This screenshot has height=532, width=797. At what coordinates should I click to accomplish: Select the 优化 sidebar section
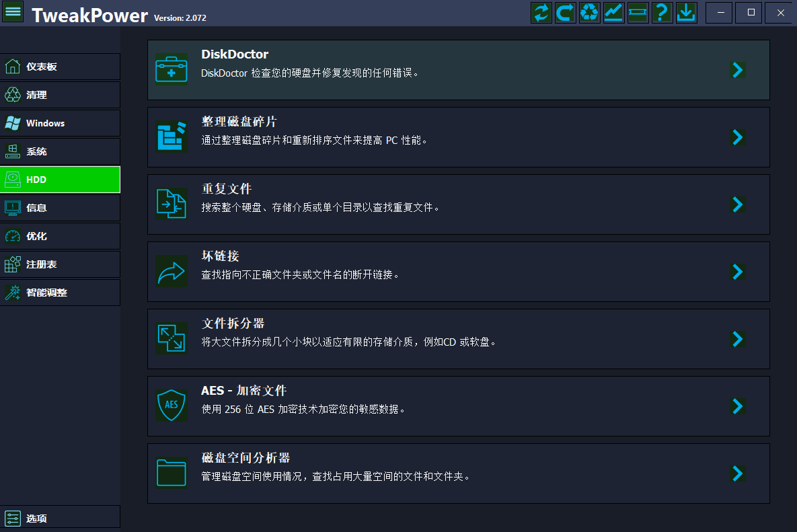tap(60, 236)
